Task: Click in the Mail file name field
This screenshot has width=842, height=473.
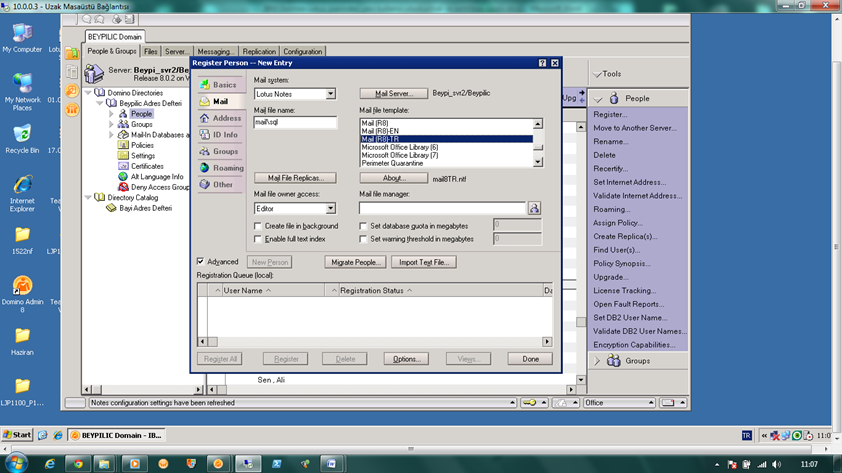Action: point(295,122)
